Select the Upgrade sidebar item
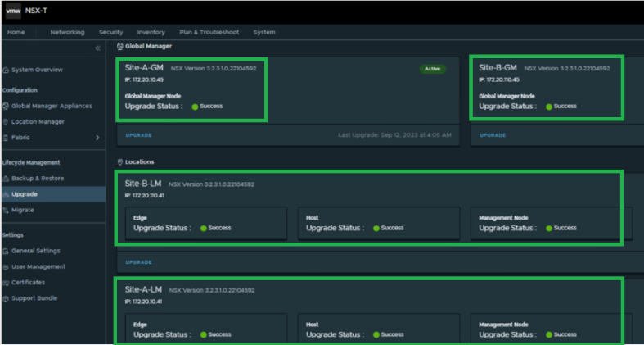The width and height of the screenshot is (644, 345). [25, 194]
